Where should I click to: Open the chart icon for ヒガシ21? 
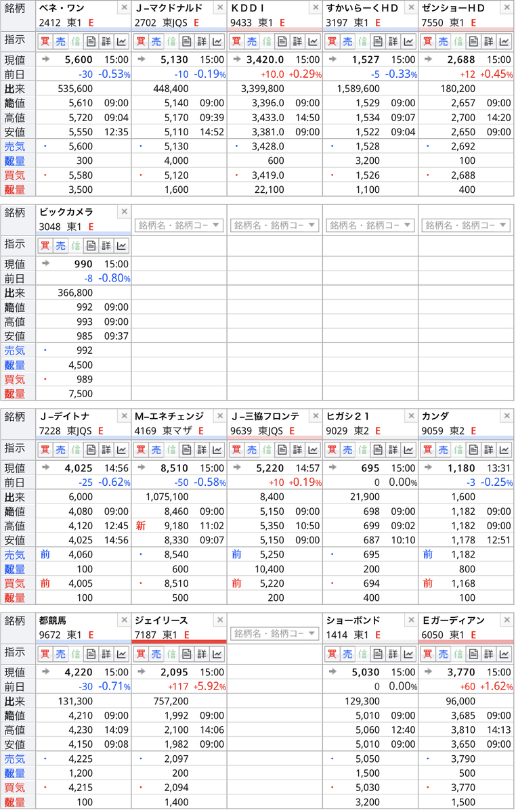[x=408, y=449]
